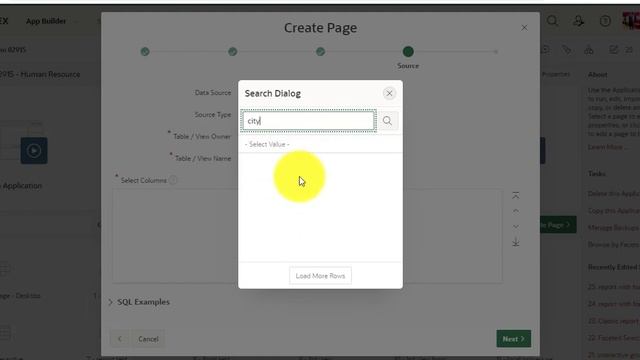Click the edit application properties icon in toolbar
This screenshot has width=640, height=360.
point(613,50)
